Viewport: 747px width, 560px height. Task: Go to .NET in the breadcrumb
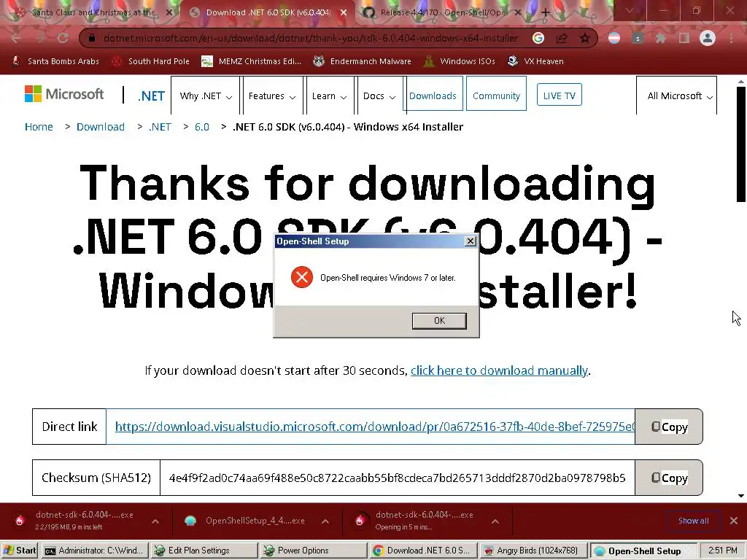click(160, 127)
